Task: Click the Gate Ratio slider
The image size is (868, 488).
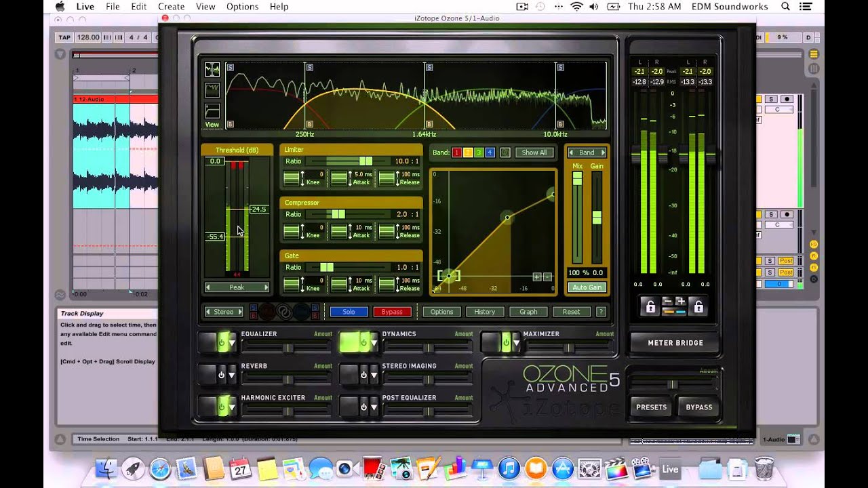Action: point(348,267)
